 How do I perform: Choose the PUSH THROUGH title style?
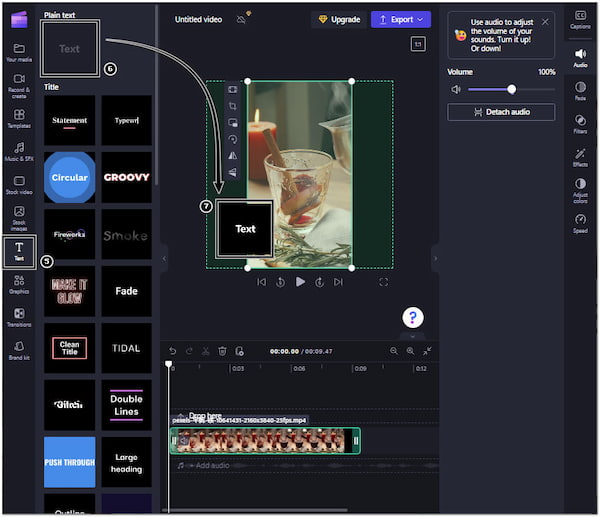pyautogui.click(x=69, y=462)
